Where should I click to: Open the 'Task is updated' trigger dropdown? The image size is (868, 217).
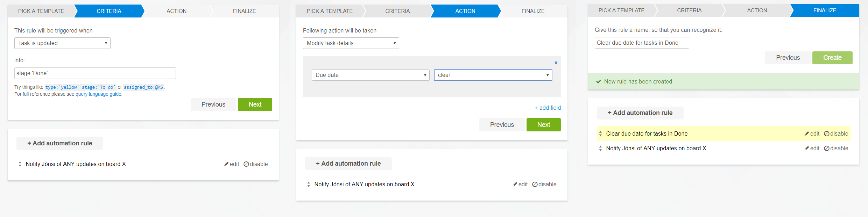pyautogui.click(x=62, y=43)
